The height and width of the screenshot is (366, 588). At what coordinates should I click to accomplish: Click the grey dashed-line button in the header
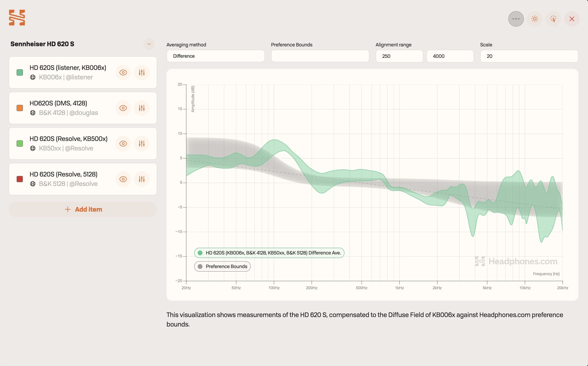point(516,19)
